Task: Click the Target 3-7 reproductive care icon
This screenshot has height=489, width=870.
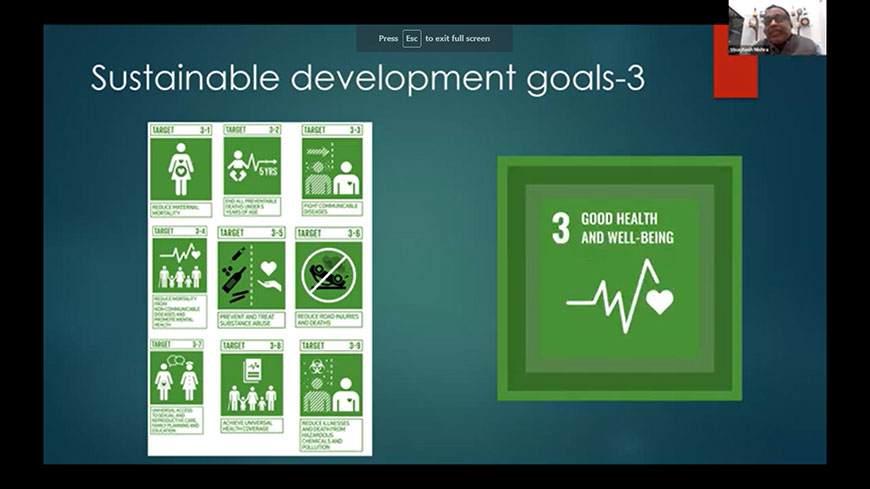Action: tap(176, 377)
